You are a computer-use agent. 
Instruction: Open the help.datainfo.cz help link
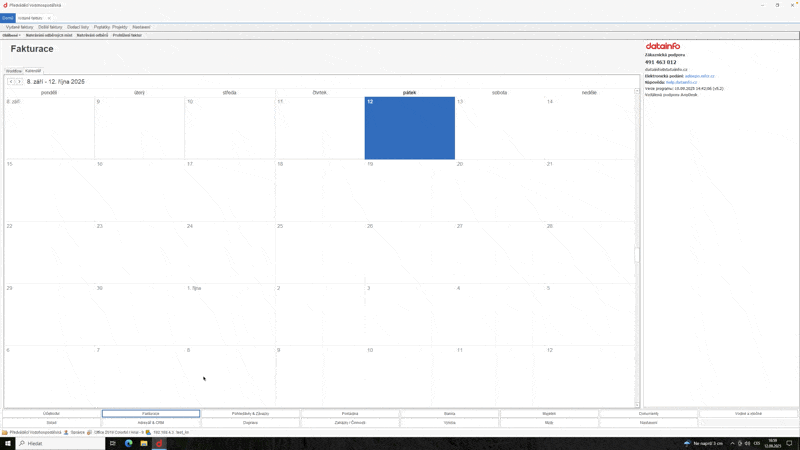tap(682, 82)
